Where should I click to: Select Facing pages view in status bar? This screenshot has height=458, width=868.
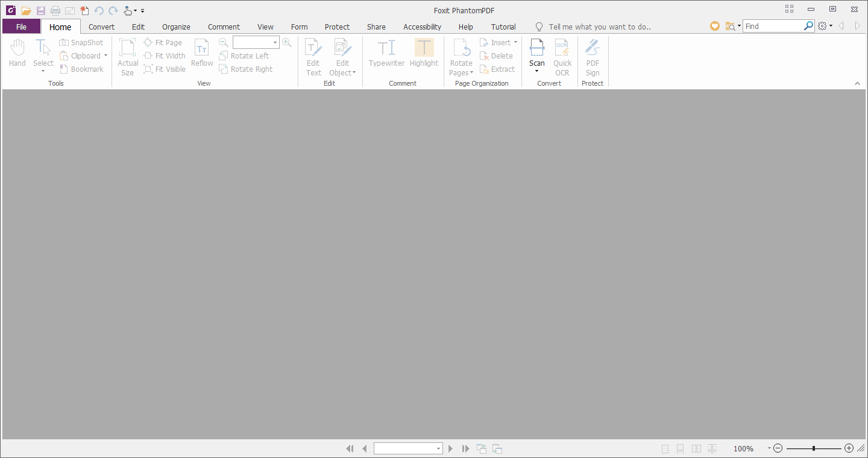[696, 448]
